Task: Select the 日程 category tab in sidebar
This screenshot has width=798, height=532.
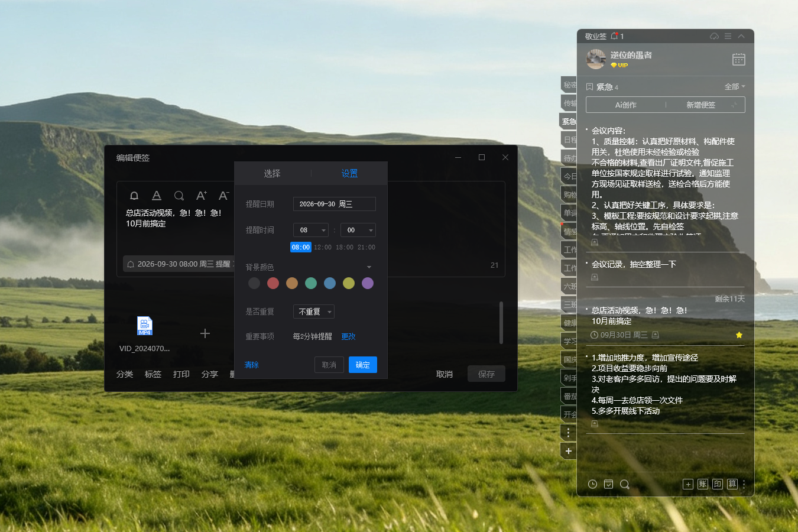Action: [x=569, y=140]
